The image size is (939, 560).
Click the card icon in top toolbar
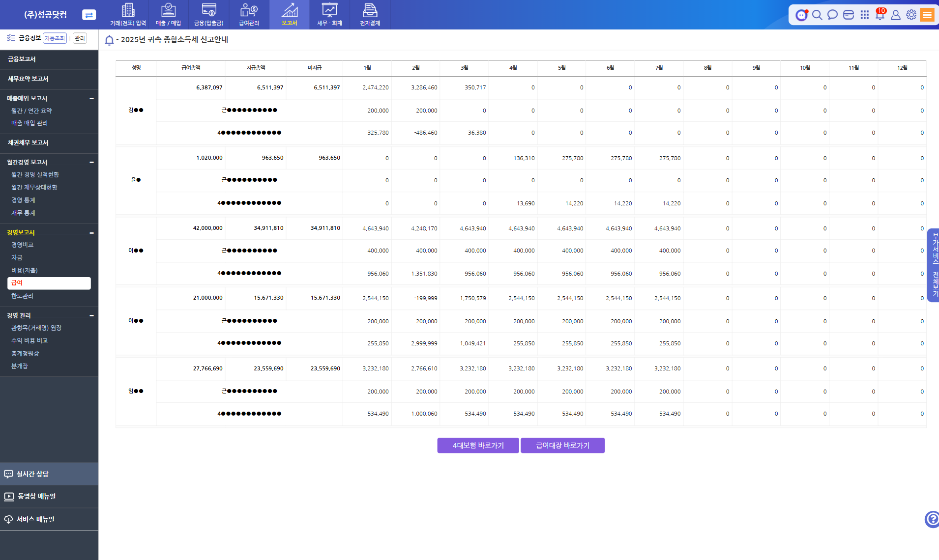pyautogui.click(x=849, y=15)
